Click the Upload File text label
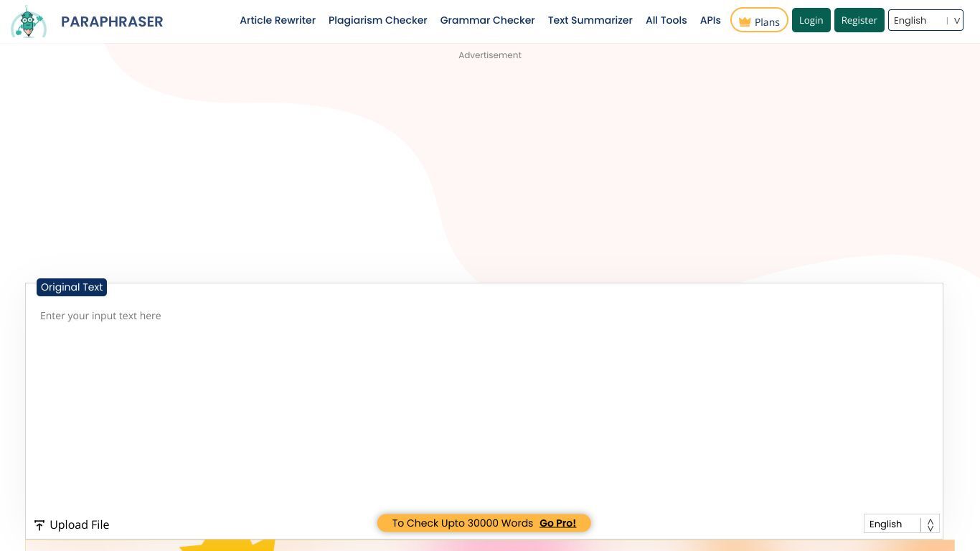 click(x=80, y=524)
